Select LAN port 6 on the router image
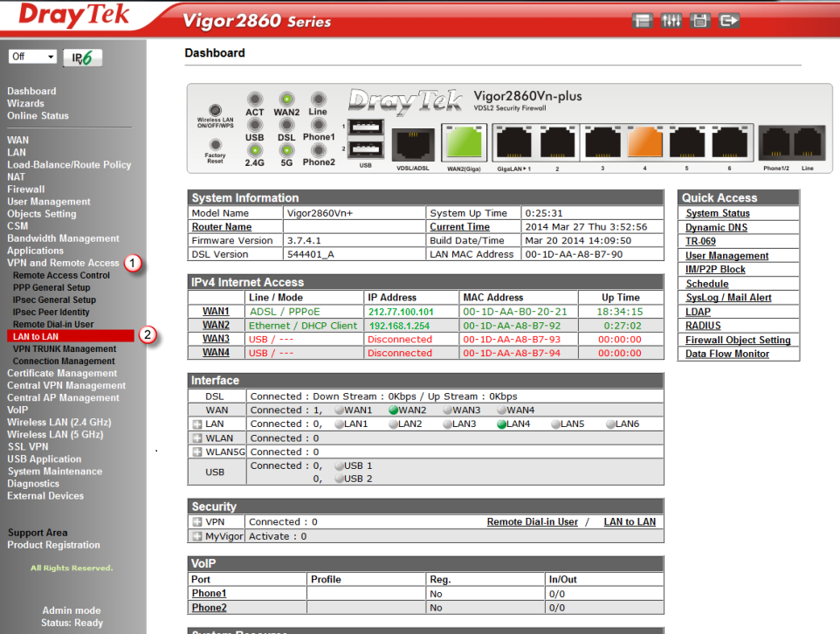Screen dimensions: 840x634 click(730, 143)
